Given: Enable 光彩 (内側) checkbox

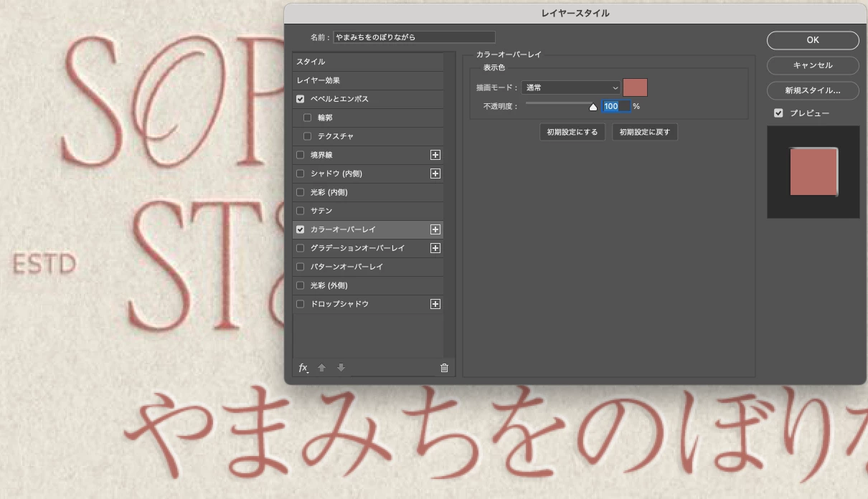Looking at the screenshot, I should (x=301, y=192).
